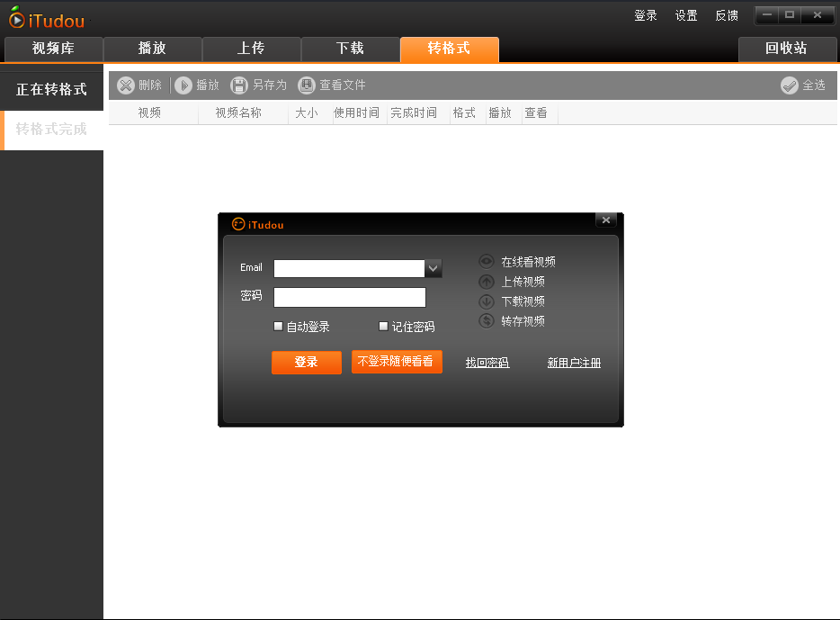This screenshot has height=620, width=840.
Task: Click the video (视频) column header
Action: pyautogui.click(x=149, y=113)
